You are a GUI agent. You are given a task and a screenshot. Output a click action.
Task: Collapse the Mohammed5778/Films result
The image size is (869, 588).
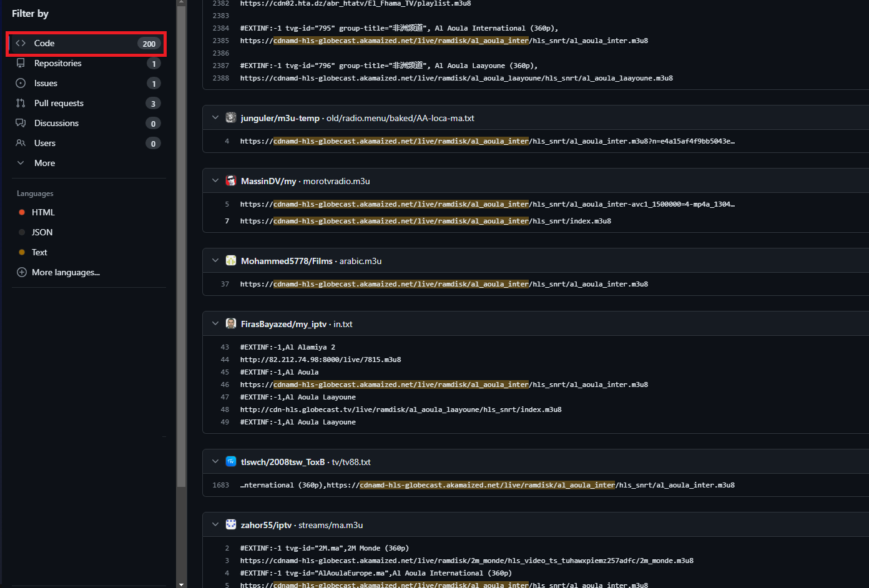215,260
